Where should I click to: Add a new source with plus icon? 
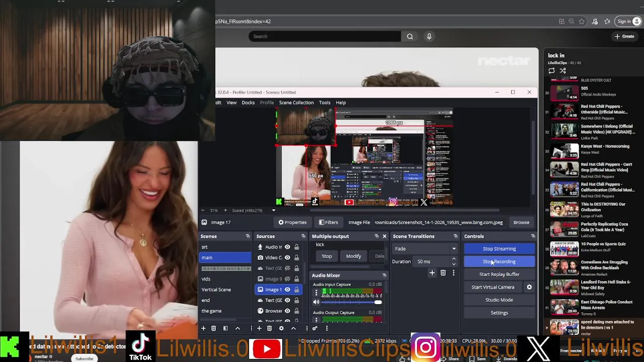point(259,328)
